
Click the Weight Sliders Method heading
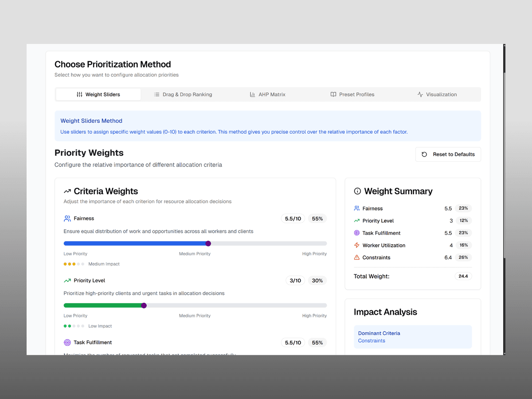[x=91, y=121]
